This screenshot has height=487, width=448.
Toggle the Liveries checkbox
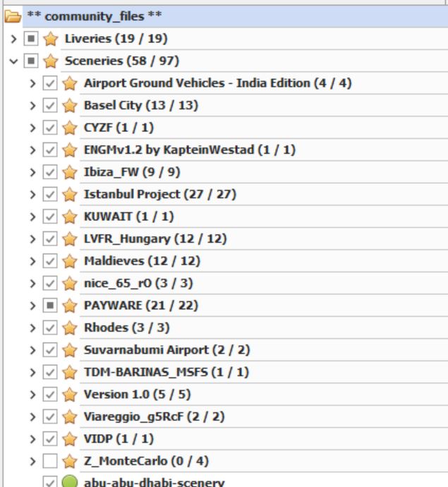[31, 39]
